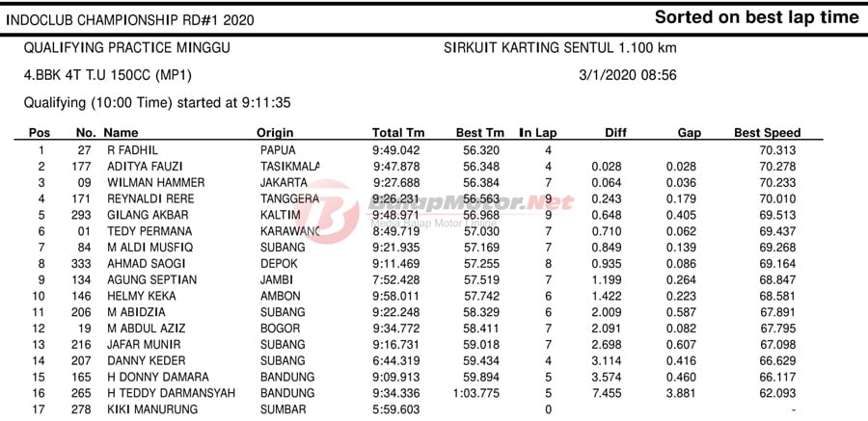This screenshot has height=421, width=868.
Task: Click the Best Tm column header
Action: click(479, 133)
